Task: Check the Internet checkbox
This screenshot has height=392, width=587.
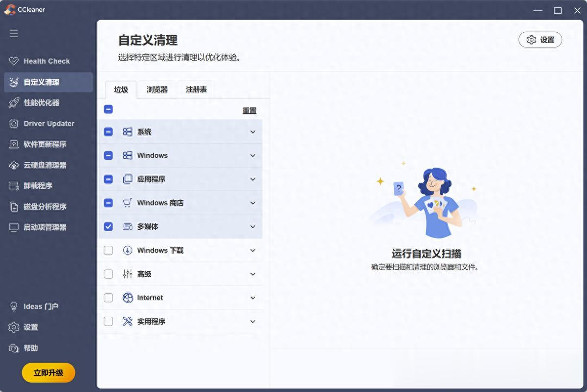Action: (x=109, y=298)
